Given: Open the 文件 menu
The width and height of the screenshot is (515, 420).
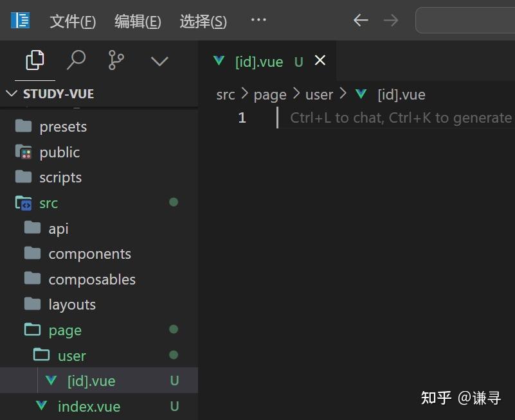Looking at the screenshot, I should pyautogui.click(x=72, y=20).
